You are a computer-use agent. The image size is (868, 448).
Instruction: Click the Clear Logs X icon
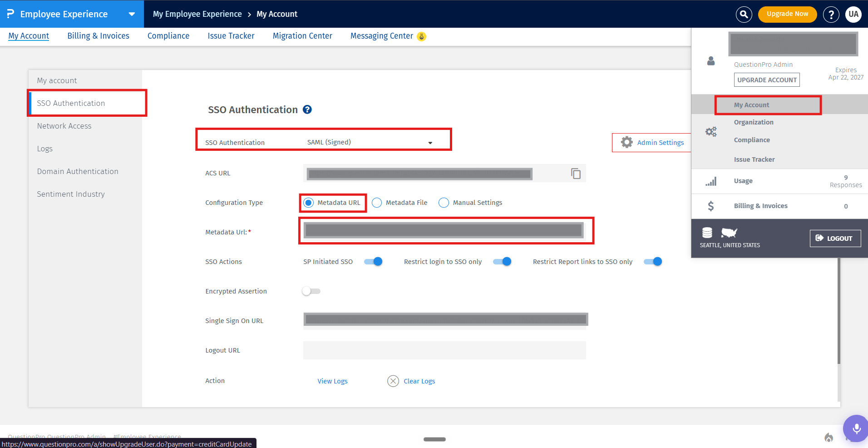click(x=393, y=381)
